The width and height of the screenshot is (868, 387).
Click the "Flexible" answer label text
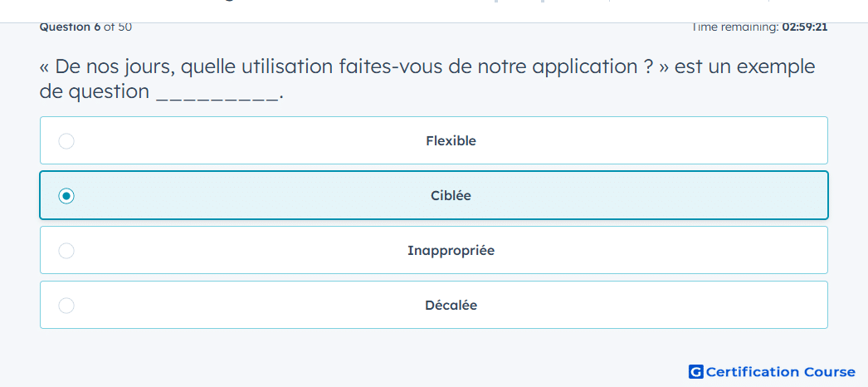tap(451, 141)
